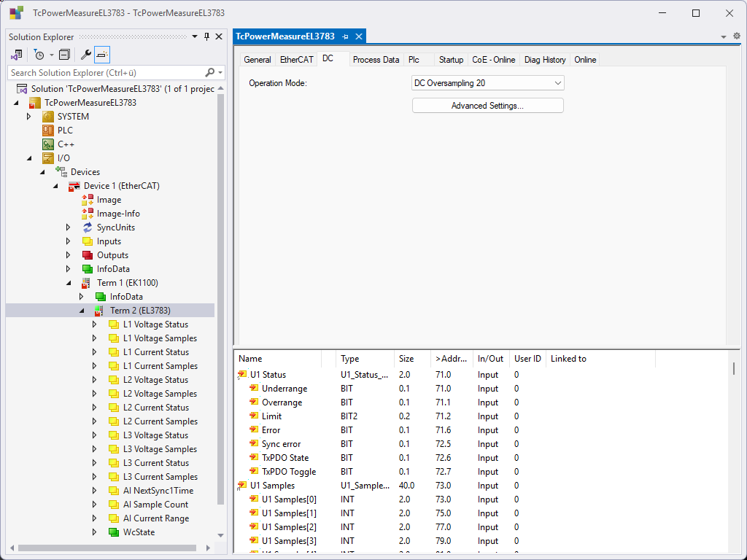Click the Underrange variable icon
The width and height of the screenshot is (747, 560).
(x=254, y=388)
